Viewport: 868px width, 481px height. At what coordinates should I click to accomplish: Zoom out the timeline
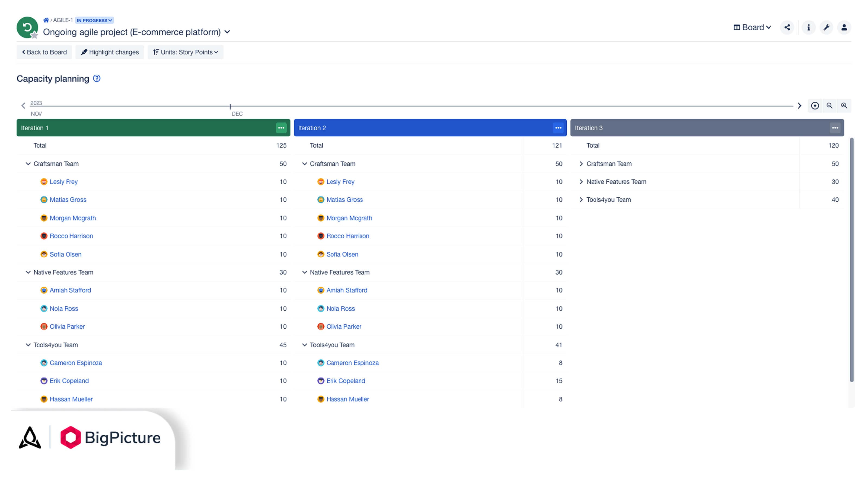(829, 106)
